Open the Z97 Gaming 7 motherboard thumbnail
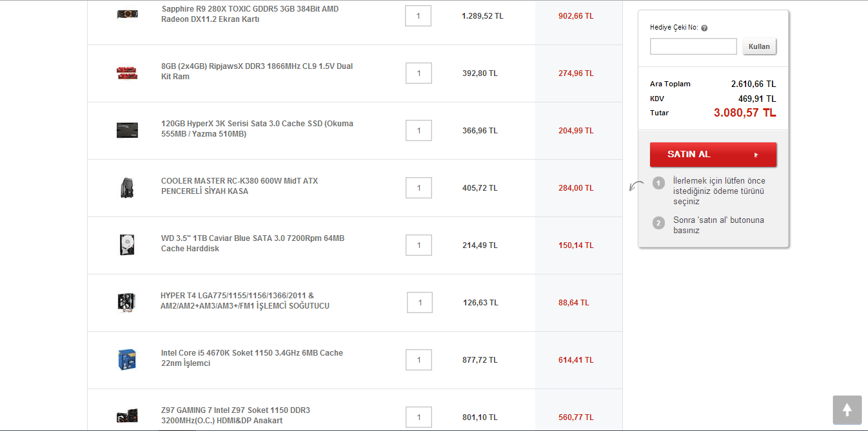Image resolution: width=868 pixels, height=431 pixels. click(x=127, y=416)
